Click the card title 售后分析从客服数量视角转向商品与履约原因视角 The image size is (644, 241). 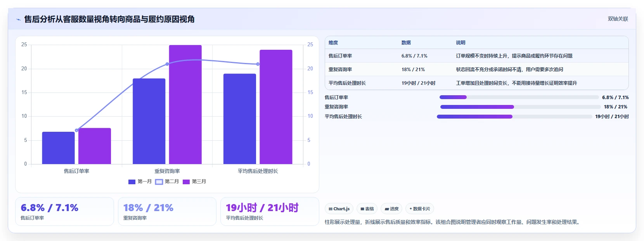tap(109, 19)
